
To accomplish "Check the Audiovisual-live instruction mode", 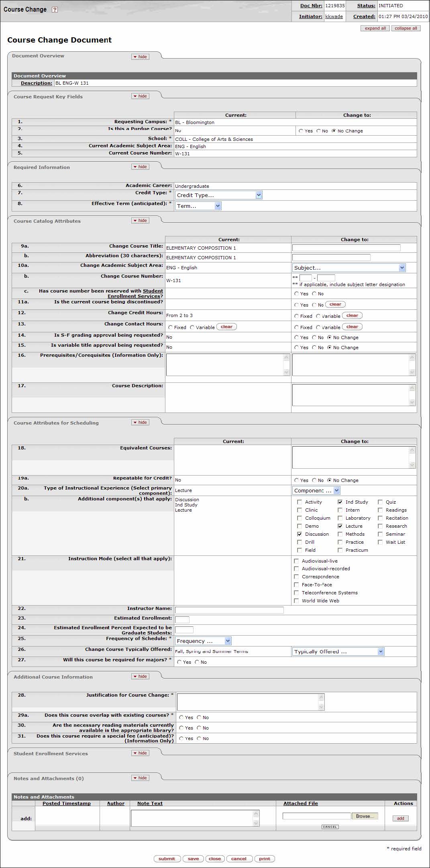I will point(297,561).
